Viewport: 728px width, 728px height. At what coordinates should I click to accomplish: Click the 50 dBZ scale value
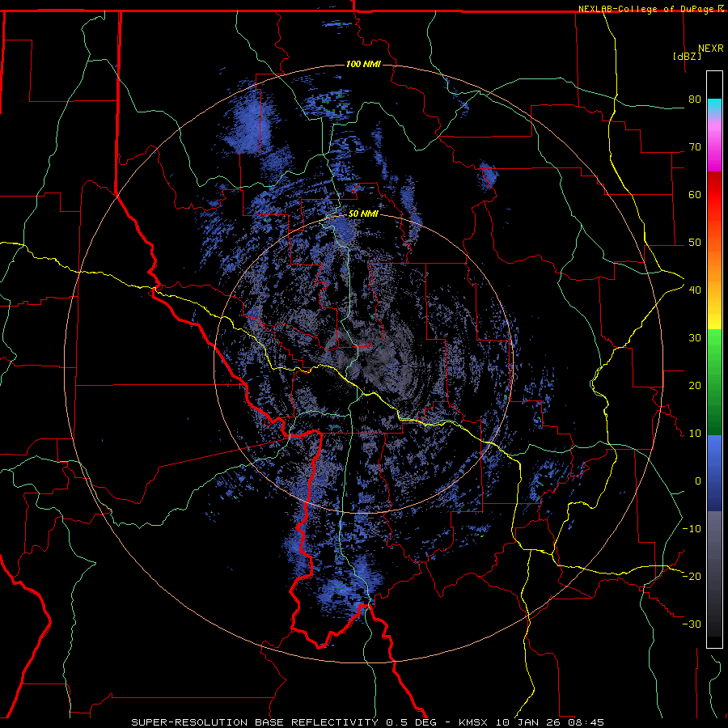coord(695,243)
